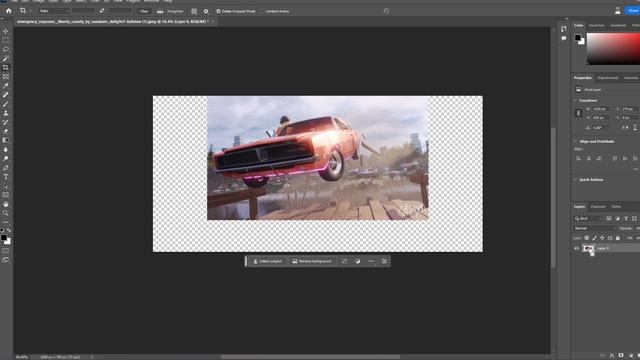Select the Zoom tool
This screenshot has height=360, width=640.
click(x=6, y=213)
